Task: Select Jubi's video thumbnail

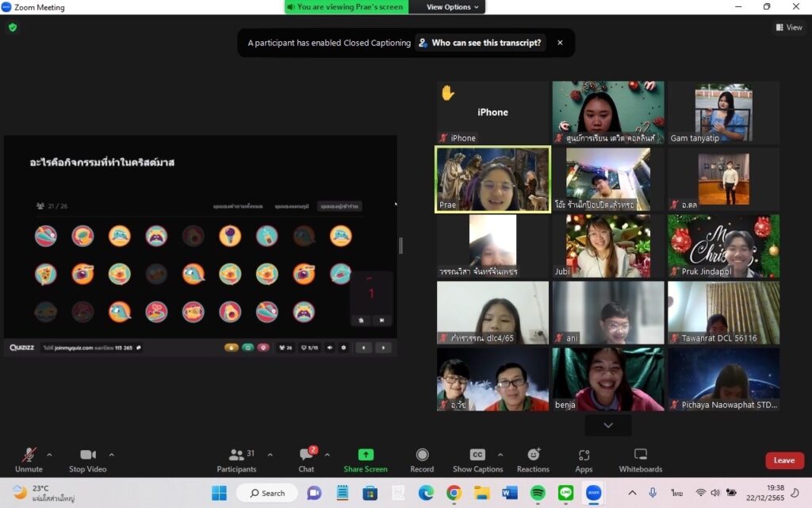Action: (608, 245)
